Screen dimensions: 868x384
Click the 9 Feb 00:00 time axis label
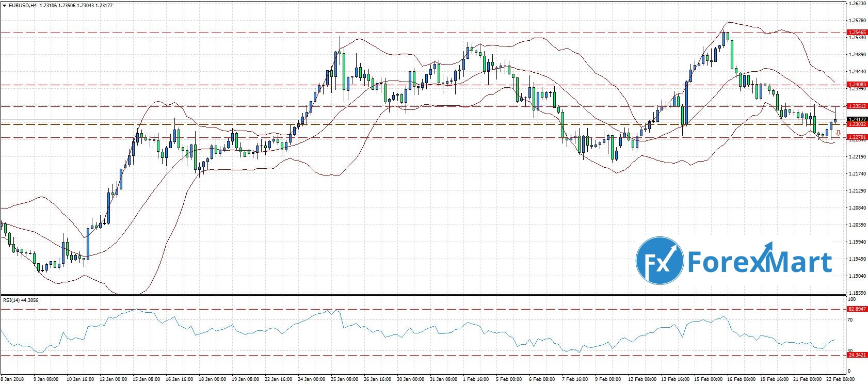(609, 379)
